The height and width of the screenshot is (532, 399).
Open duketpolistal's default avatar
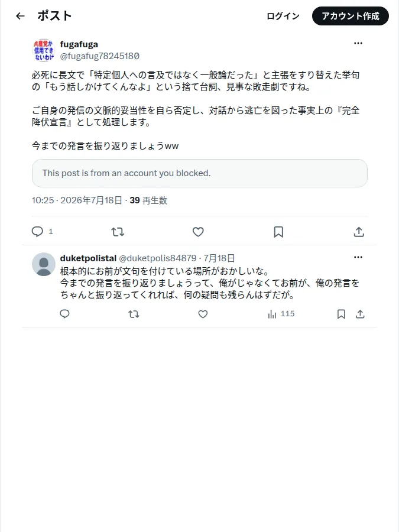coord(44,264)
